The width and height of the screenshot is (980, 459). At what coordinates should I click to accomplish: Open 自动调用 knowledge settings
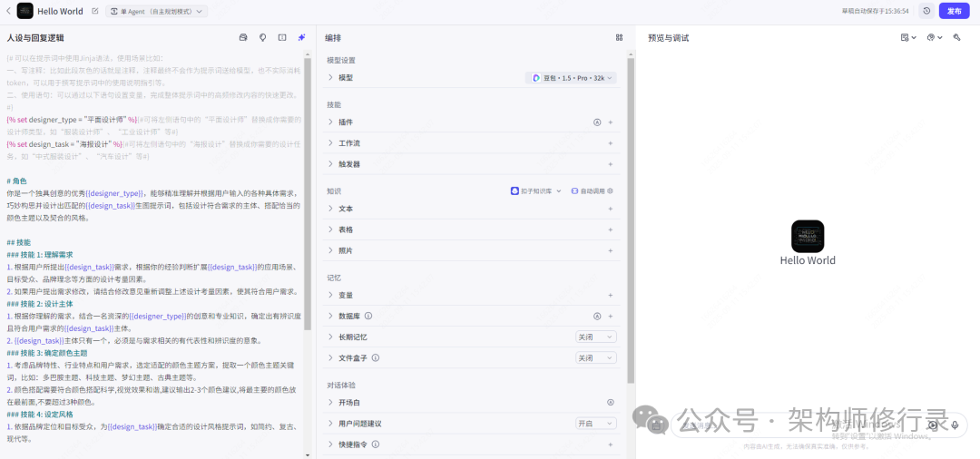[592, 191]
